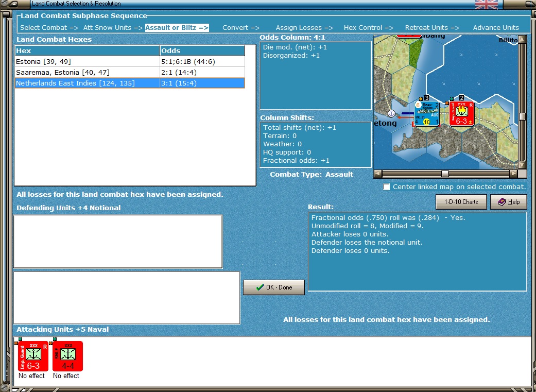The height and width of the screenshot is (392, 536).
Task: Click the map scroll left arrow
Action: pos(378,174)
